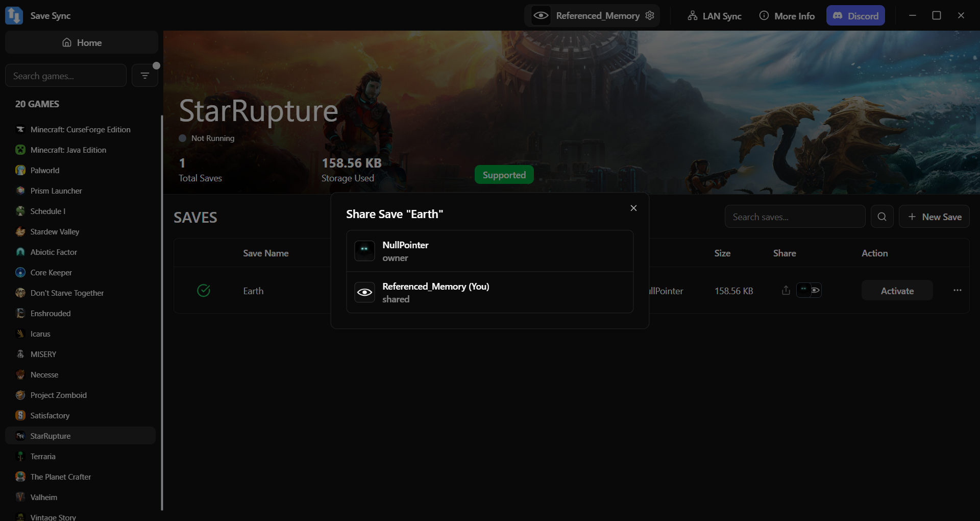Close the Share Save dialog
The width and height of the screenshot is (980, 521).
pos(633,208)
